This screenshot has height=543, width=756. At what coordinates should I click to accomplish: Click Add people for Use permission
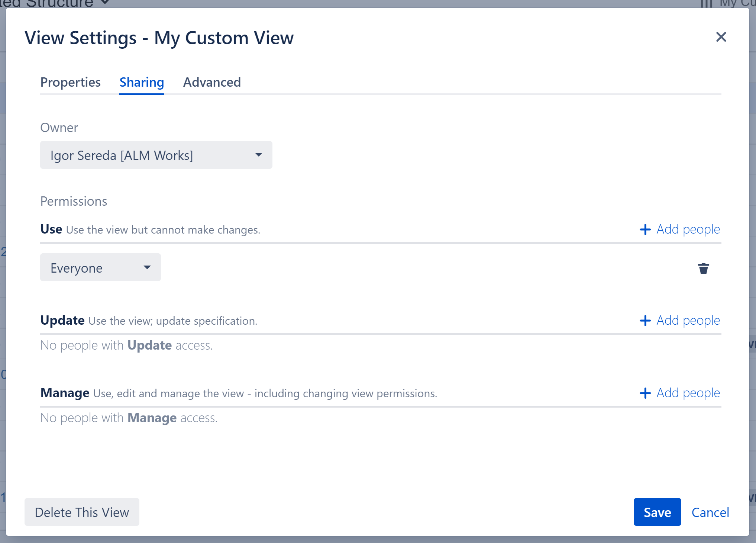[x=688, y=229]
